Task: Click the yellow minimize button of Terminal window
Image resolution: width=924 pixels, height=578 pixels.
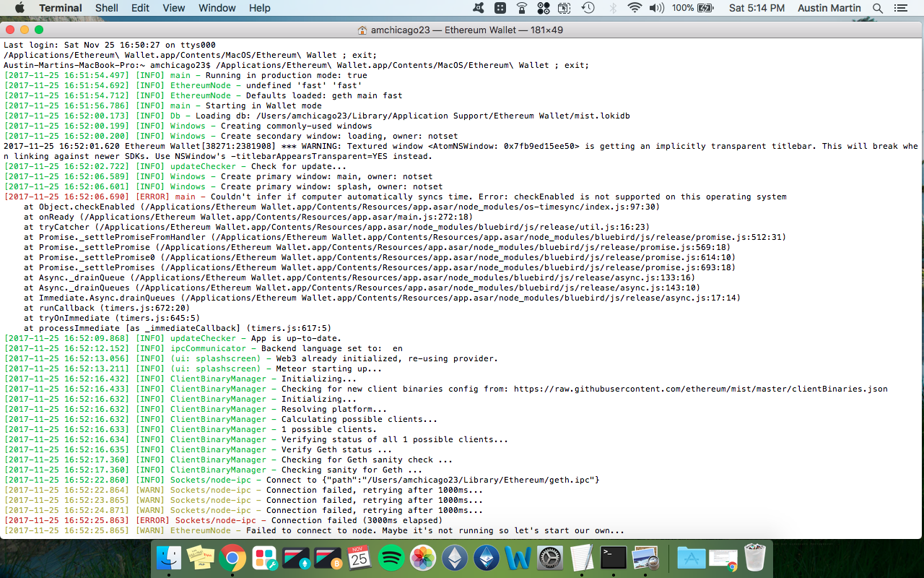Action: tap(24, 30)
